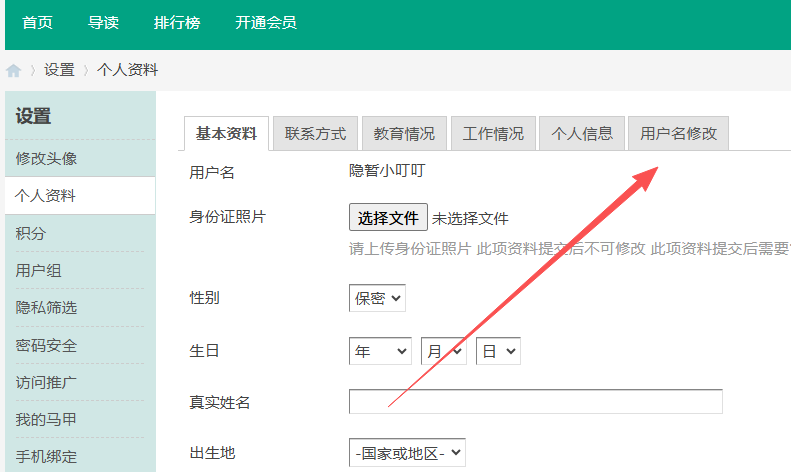The width and height of the screenshot is (791, 472).
Task: Go to 密码安全 settings
Action: coord(46,345)
